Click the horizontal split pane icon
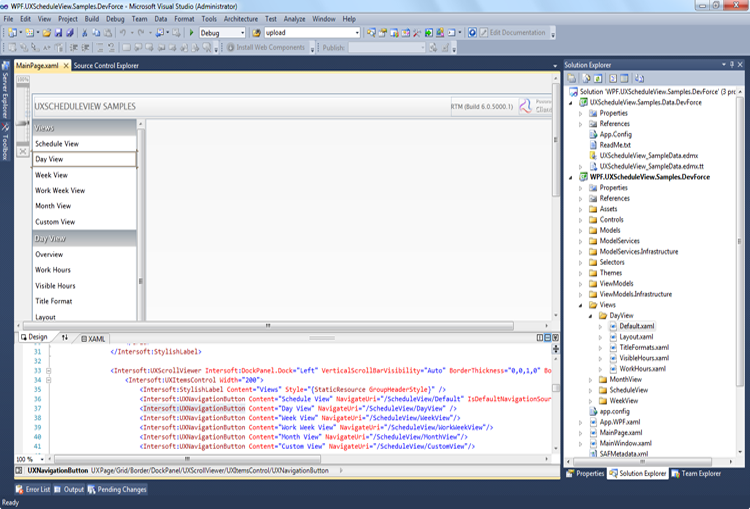Image resolution: width=750 pixels, height=509 pixels. [548, 338]
